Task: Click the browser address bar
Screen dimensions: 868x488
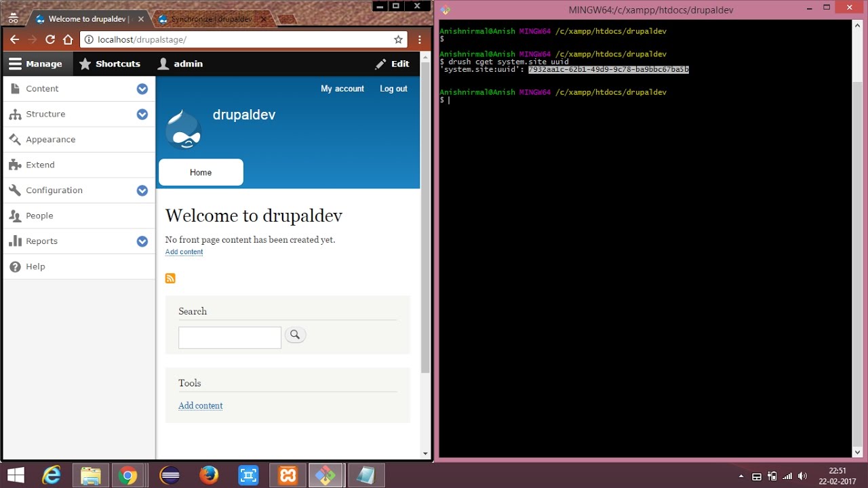Action: pyautogui.click(x=244, y=39)
